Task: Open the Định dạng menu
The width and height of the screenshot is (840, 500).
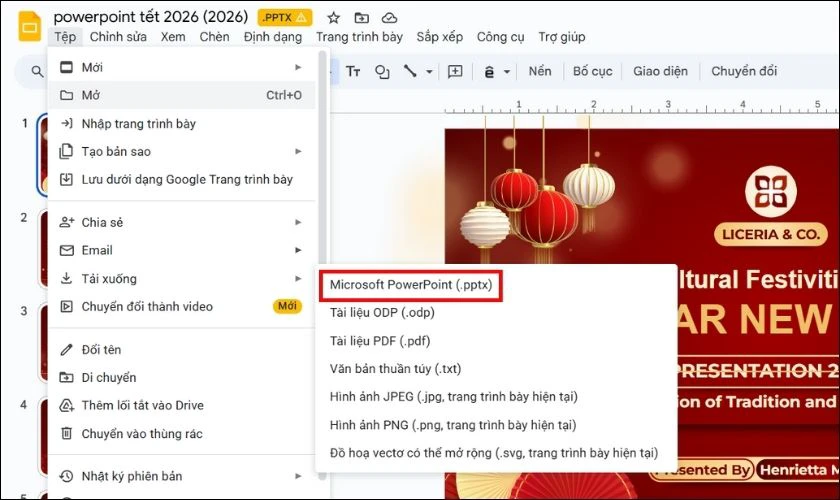Action: pos(273,37)
